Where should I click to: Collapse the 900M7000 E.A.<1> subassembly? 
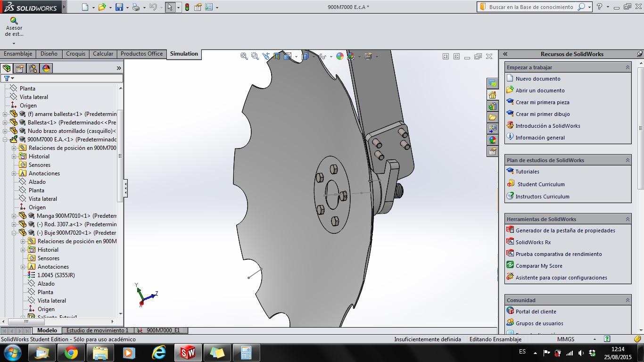pyautogui.click(x=5, y=140)
